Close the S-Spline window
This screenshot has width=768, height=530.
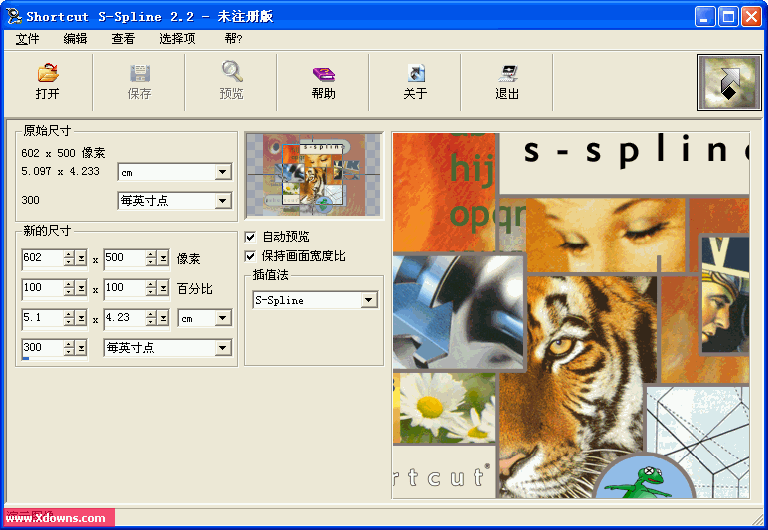click(751, 17)
